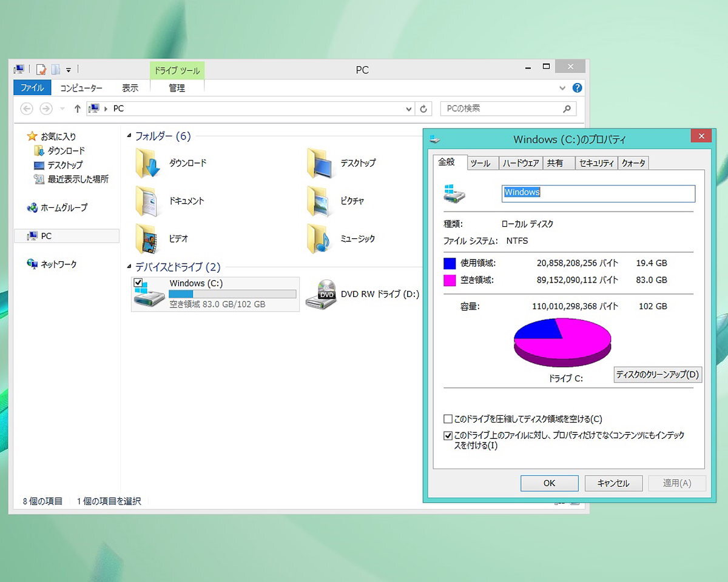Open ダウンロード in the favorites list
728x582 pixels.
coord(66,150)
